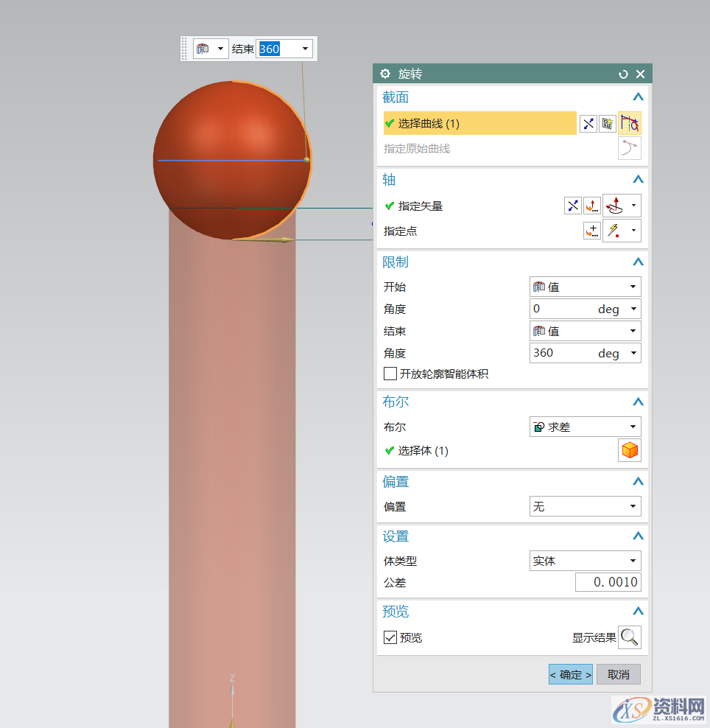Screen dimensions: 710x728
Task: Uncheck the 预览 checkbox
Action: (390, 637)
